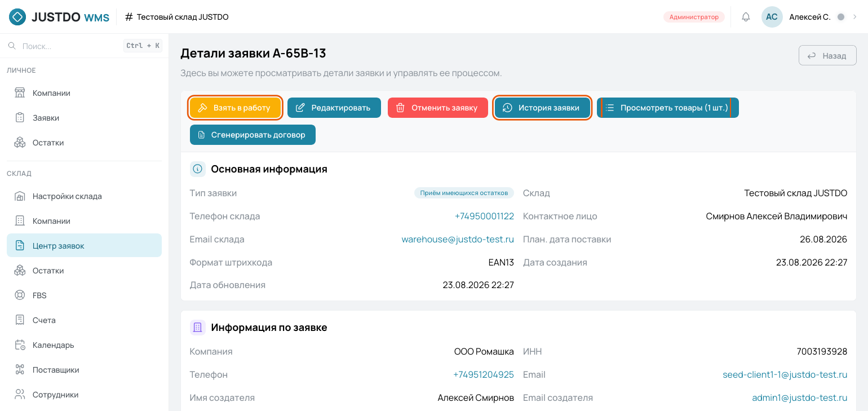Click the Редактировать button
The image size is (868, 411).
pyautogui.click(x=334, y=108)
